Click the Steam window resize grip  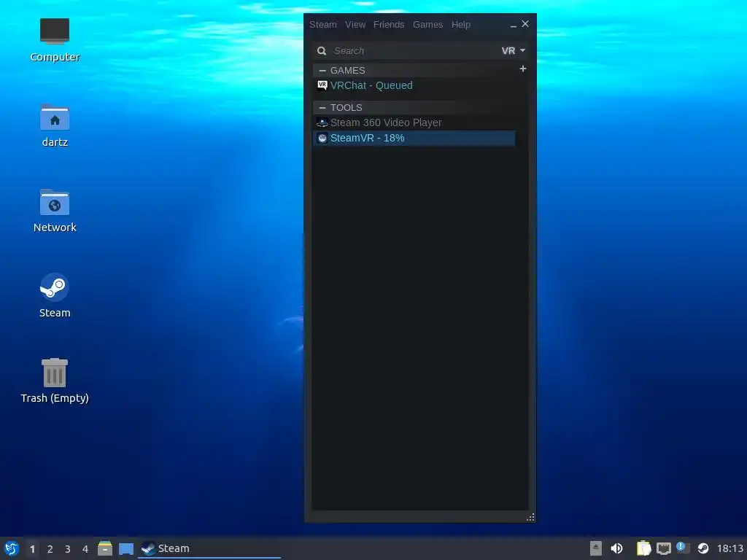[530, 517]
